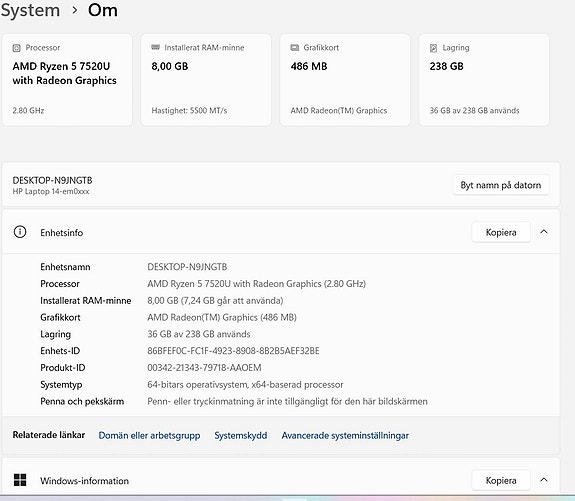
Task: Open the 238 GB Lagring card
Action: [x=484, y=80]
